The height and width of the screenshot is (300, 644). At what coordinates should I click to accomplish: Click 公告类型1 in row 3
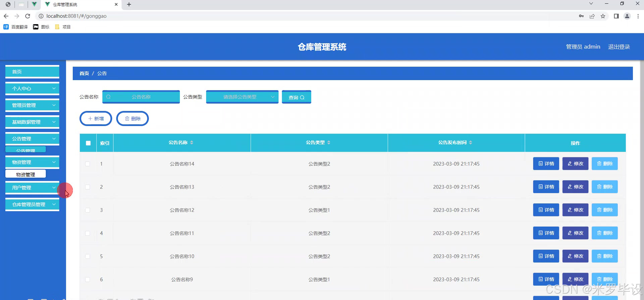coord(319,210)
